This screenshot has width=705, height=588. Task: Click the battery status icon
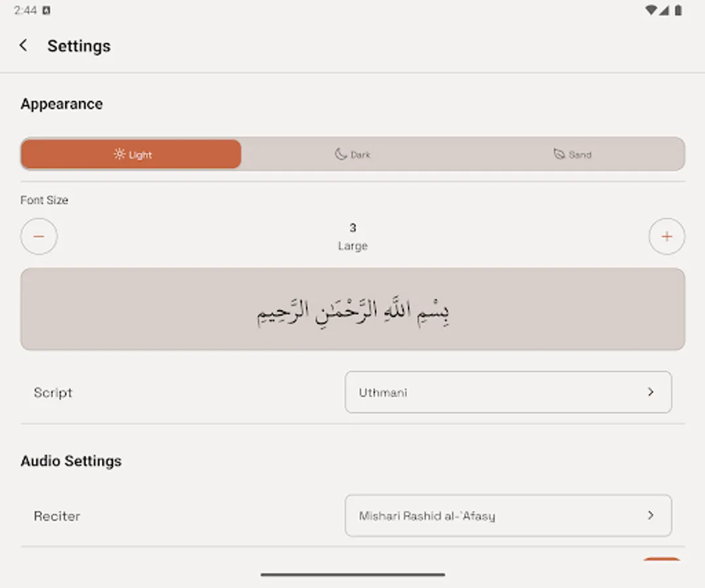[x=678, y=10]
